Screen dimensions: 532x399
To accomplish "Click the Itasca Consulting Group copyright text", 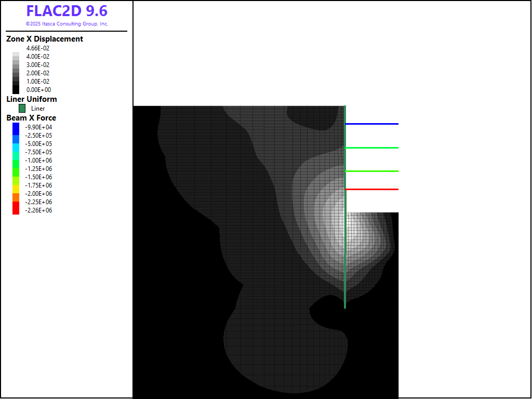I will coord(67,24).
